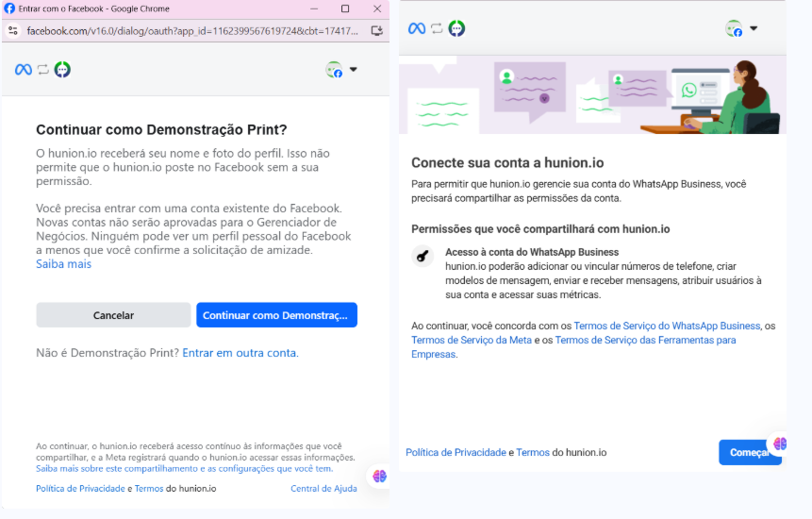
Task: Click profile avatar in WhatsApp connect panel
Action: tap(735, 28)
